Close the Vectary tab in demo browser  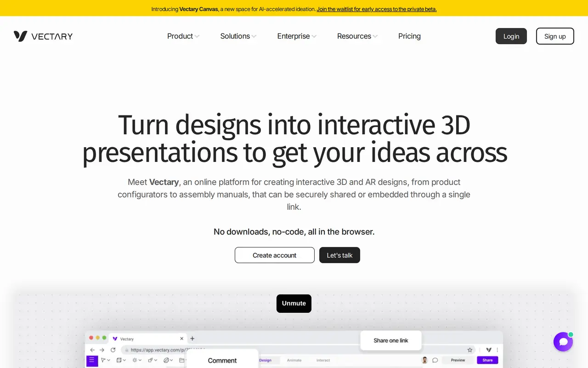coord(181,339)
